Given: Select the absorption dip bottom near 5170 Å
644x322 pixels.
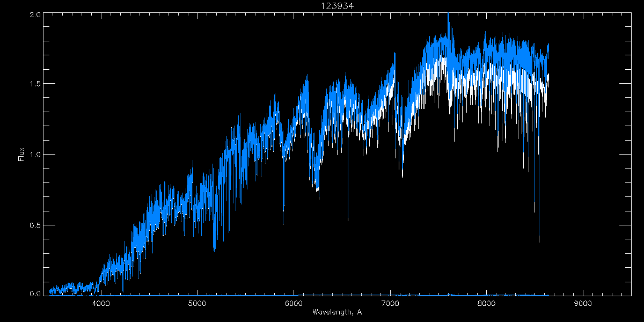Looking at the screenshot, I should pyautogui.click(x=214, y=250).
